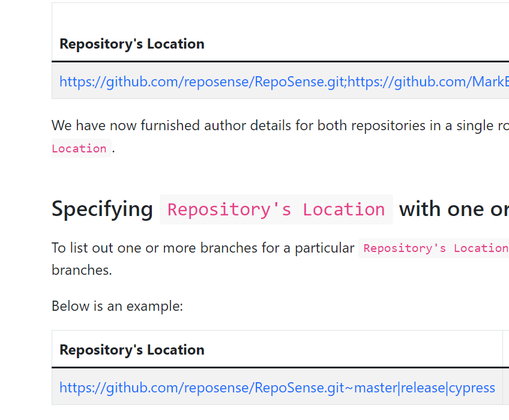Select the Specifying heading text
This screenshot has width=509, height=420.
point(102,209)
